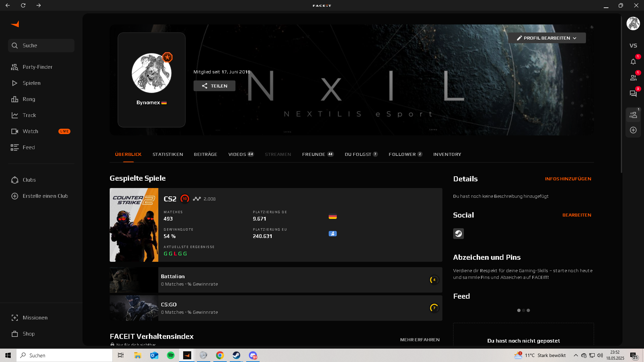Switch to the Statistiken tab
This screenshot has height=362, width=644.
tap(168, 154)
